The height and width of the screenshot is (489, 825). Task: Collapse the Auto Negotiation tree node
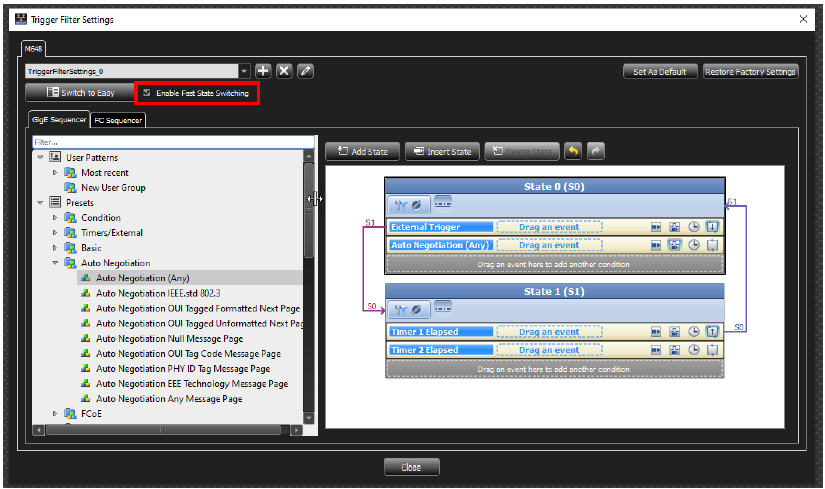point(55,263)
